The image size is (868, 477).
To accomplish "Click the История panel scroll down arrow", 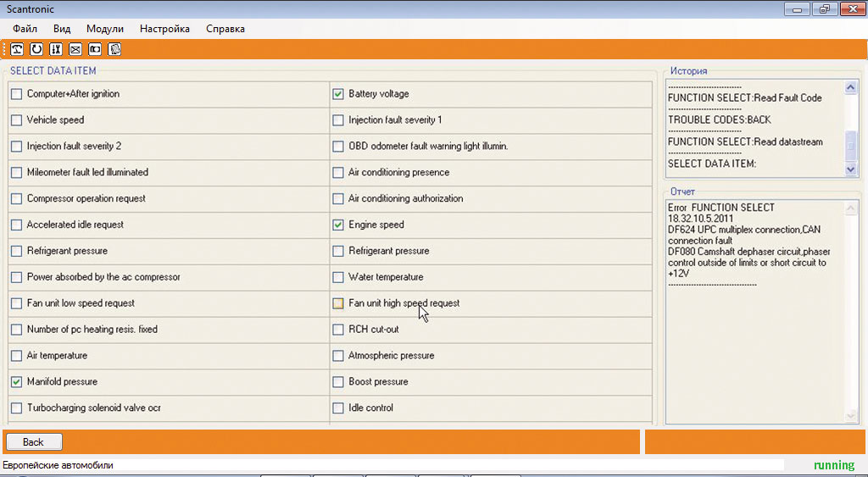I will tap(852, 169).
